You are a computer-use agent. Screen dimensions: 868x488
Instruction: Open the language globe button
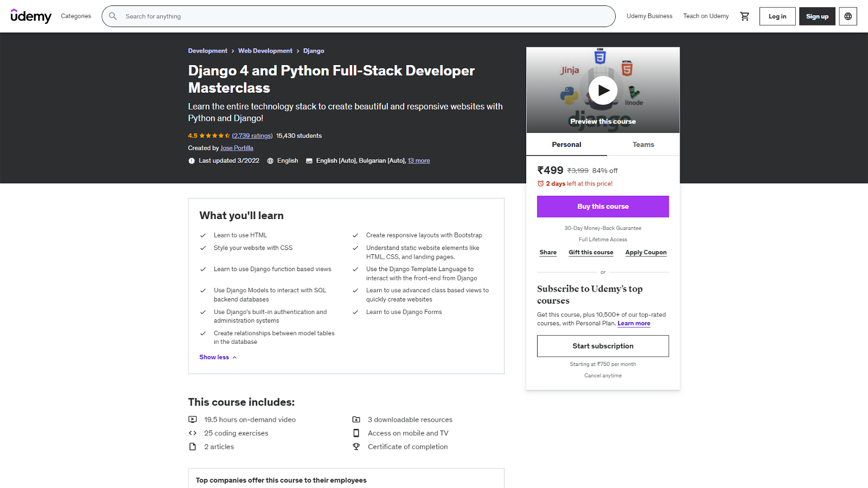848,16
